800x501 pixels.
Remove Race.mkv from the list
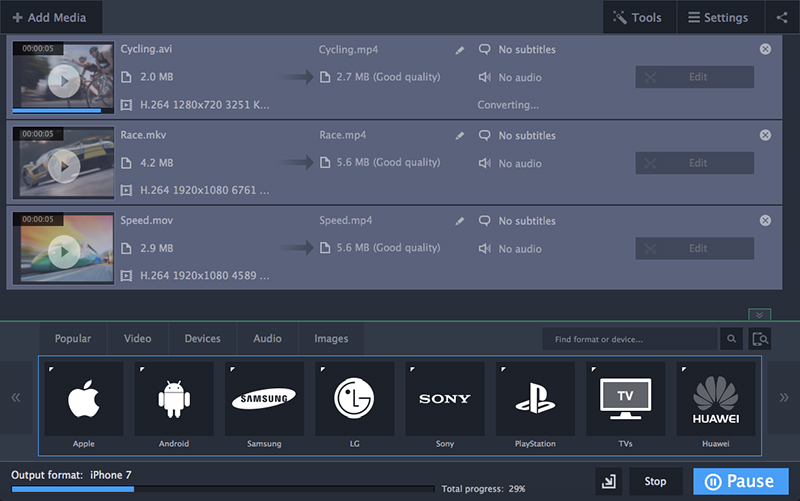[765, 135]
